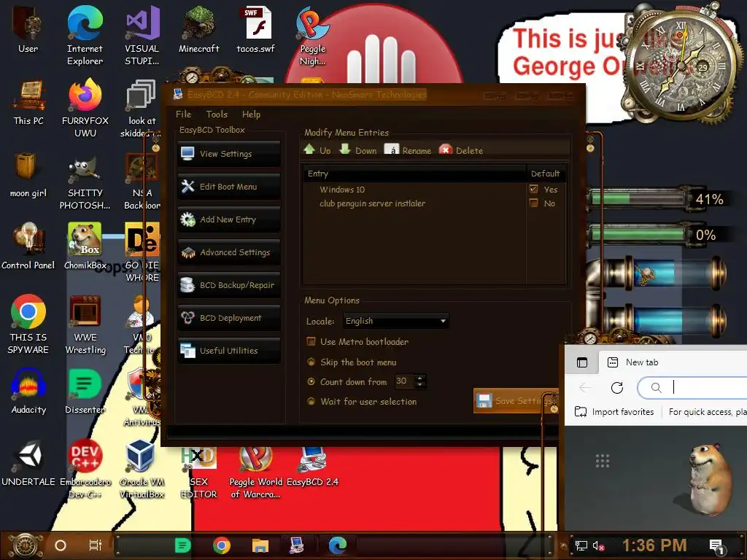Open the tacos.swf file icon
Viewport: 747px width, 560px height.
[x=256, y=29]
